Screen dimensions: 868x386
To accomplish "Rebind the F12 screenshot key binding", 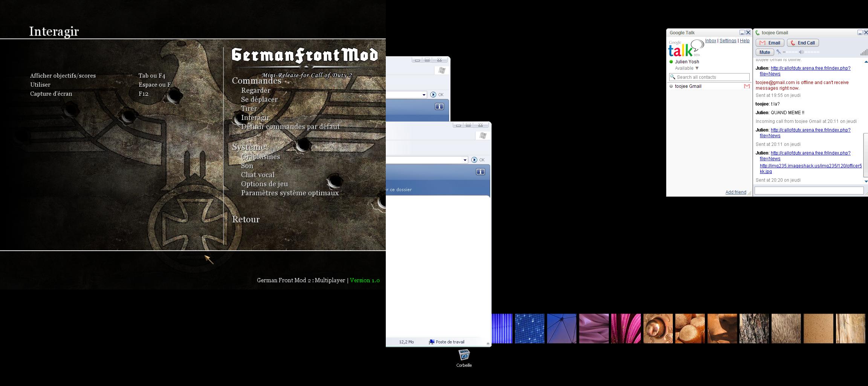I will [x=144, y=94].
